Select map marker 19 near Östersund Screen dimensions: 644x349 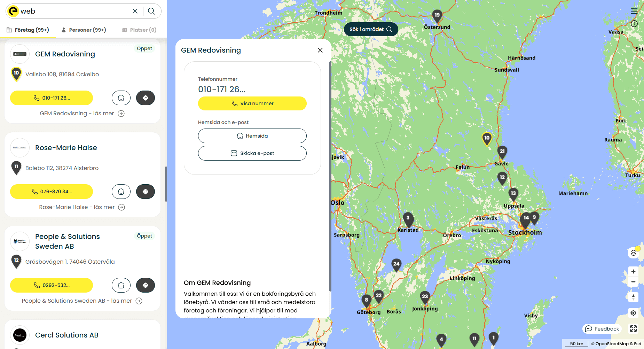click(x=437, y=16)
